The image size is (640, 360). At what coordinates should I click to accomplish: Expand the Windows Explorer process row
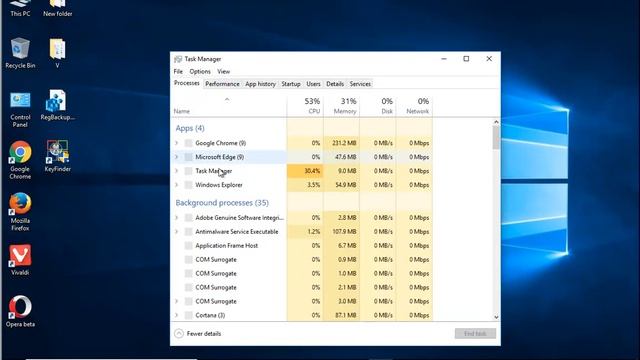[176, 185]
